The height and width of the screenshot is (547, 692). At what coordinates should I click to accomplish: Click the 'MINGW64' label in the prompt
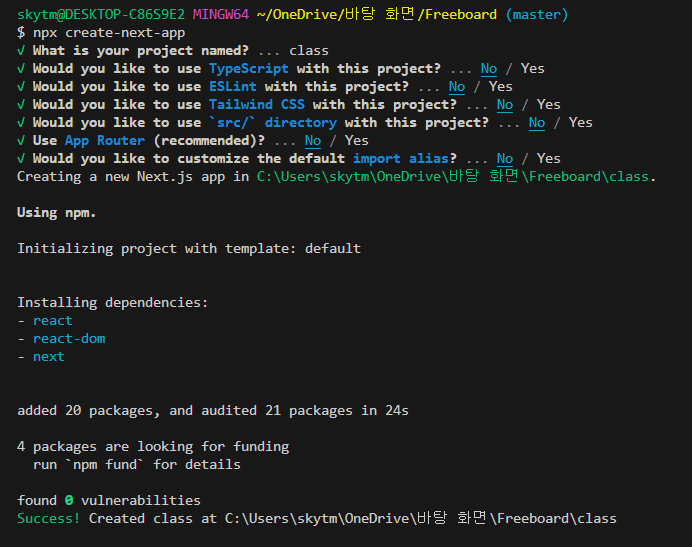[x=221, y=15]
